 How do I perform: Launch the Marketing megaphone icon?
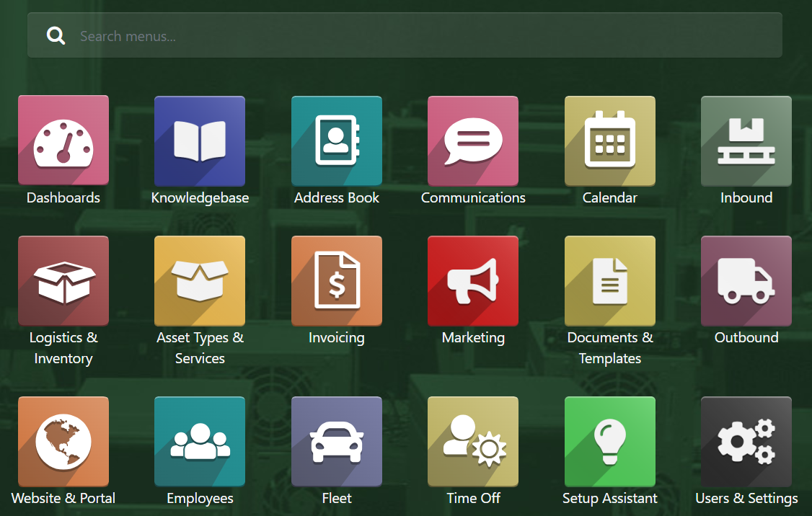(x=473, y=280)
